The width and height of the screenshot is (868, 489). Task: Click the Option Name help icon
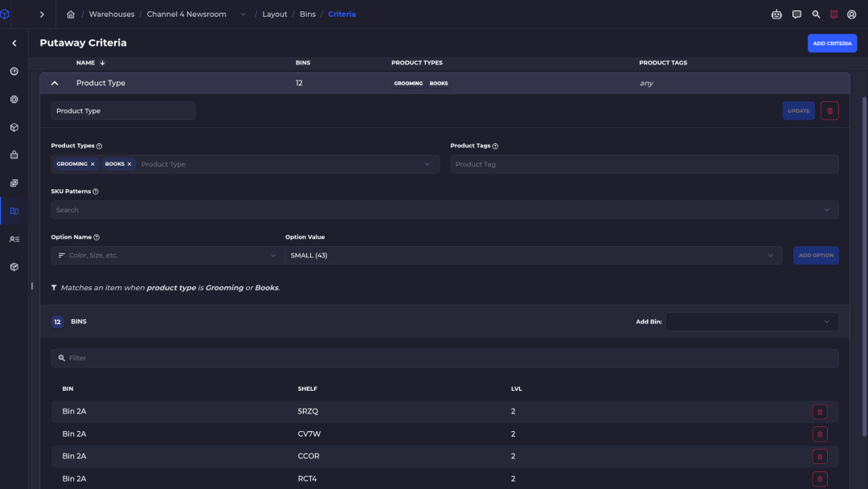pyautogui.click(x=96, y=237)
